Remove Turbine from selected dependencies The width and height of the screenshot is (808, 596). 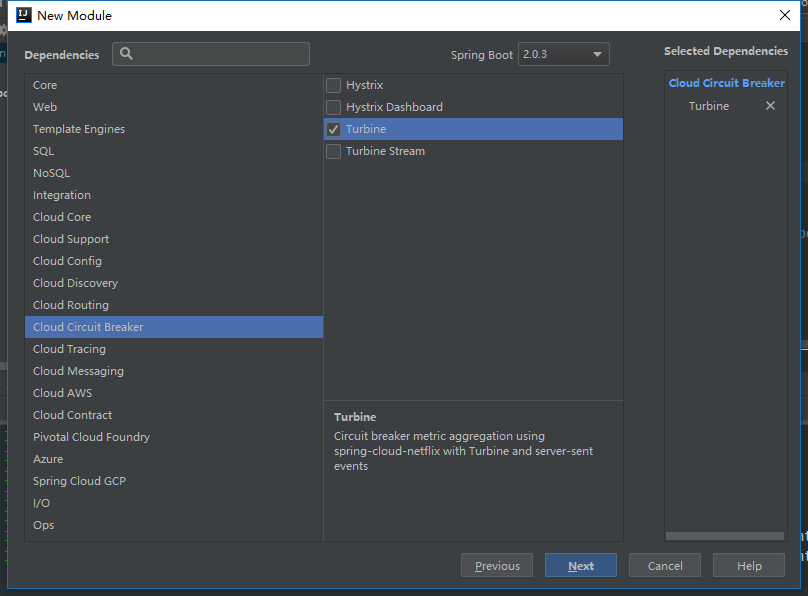[x=770, y=106]
